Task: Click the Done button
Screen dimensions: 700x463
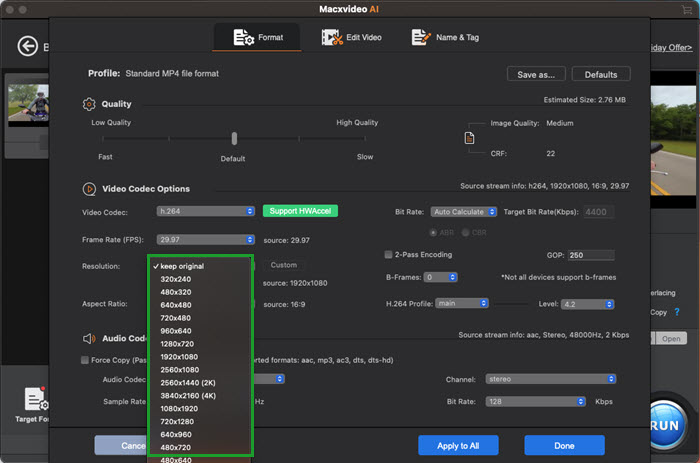Action: click(564, 446)
